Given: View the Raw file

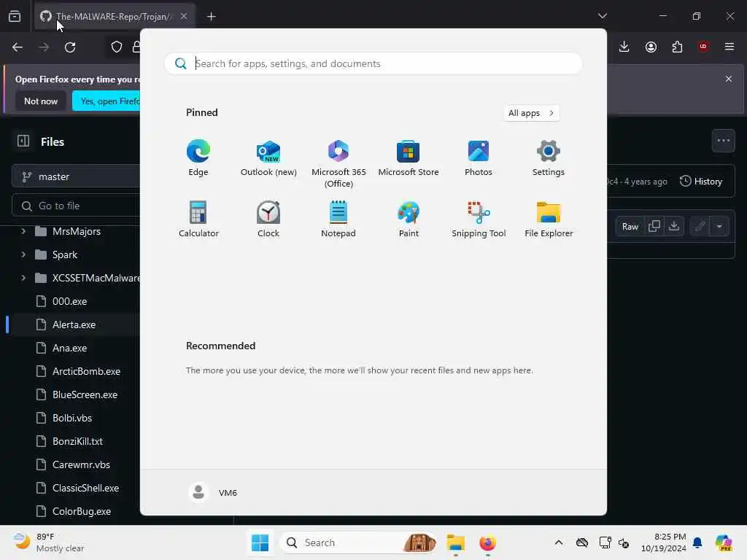Looking at the screenshot, I should [x=630, y=227].
